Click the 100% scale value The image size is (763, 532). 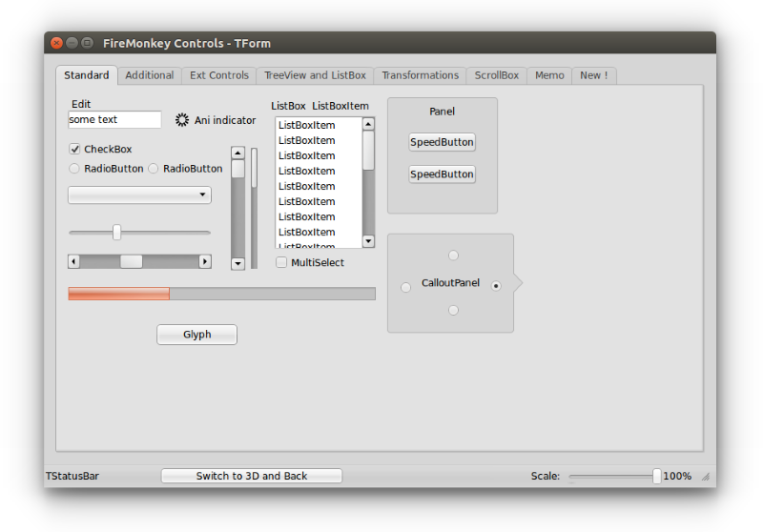[677, 476]
